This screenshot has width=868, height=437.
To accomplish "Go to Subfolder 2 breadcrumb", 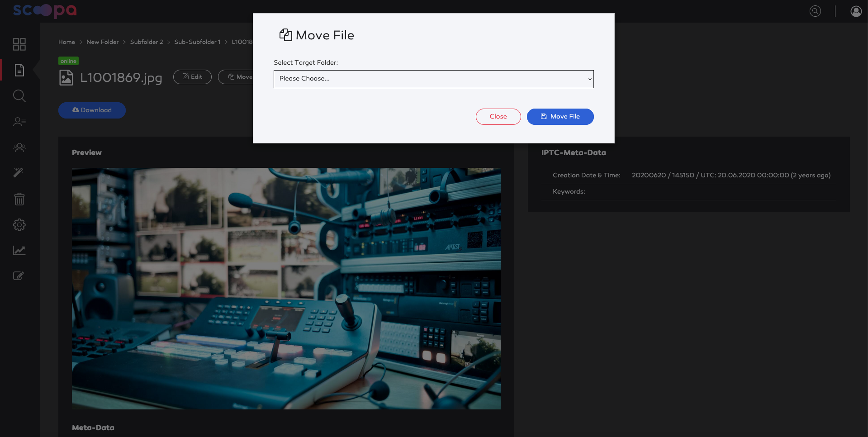I will (x=147, y=42).
